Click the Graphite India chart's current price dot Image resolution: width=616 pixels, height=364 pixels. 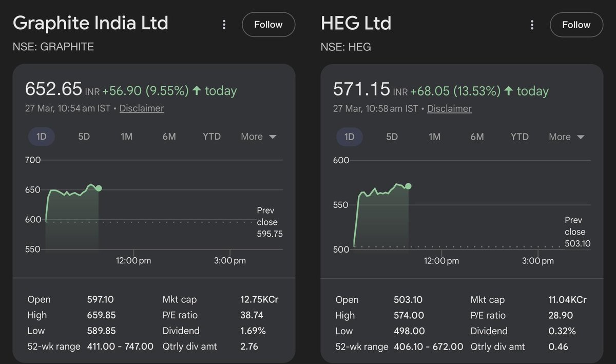(99, 188)
